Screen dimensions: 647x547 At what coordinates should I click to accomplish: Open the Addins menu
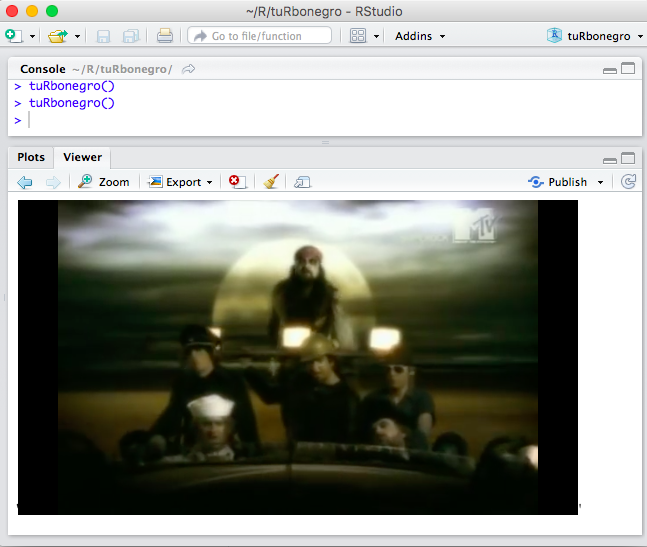click(x=420, y=36)
